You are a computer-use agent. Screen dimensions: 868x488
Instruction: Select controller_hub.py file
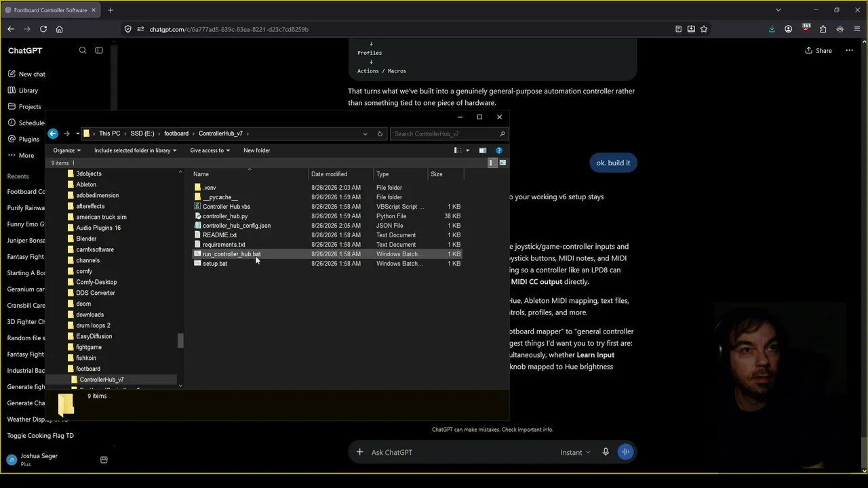pyautogui.click(x=225, y=216)
